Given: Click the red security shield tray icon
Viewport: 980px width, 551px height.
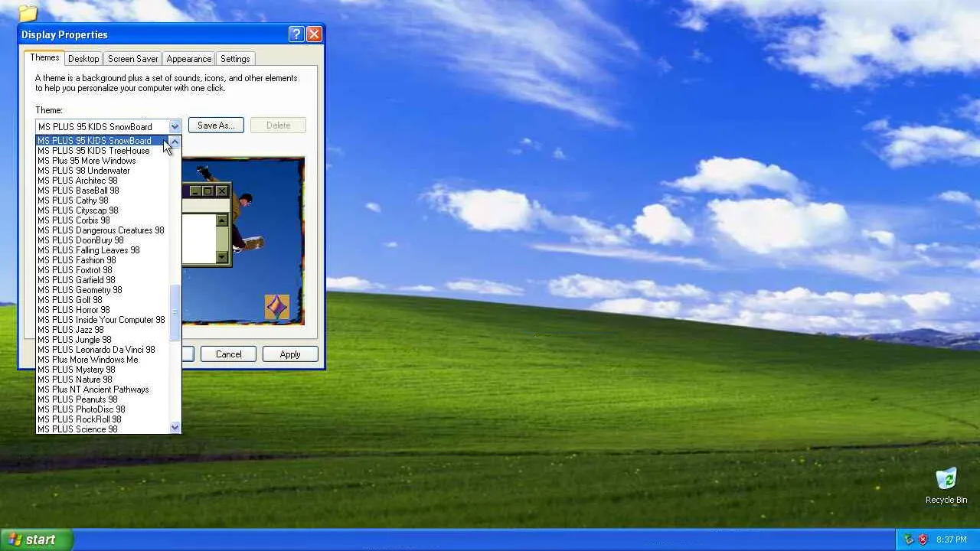Looking at the screenshot, I should click(923, 540).
